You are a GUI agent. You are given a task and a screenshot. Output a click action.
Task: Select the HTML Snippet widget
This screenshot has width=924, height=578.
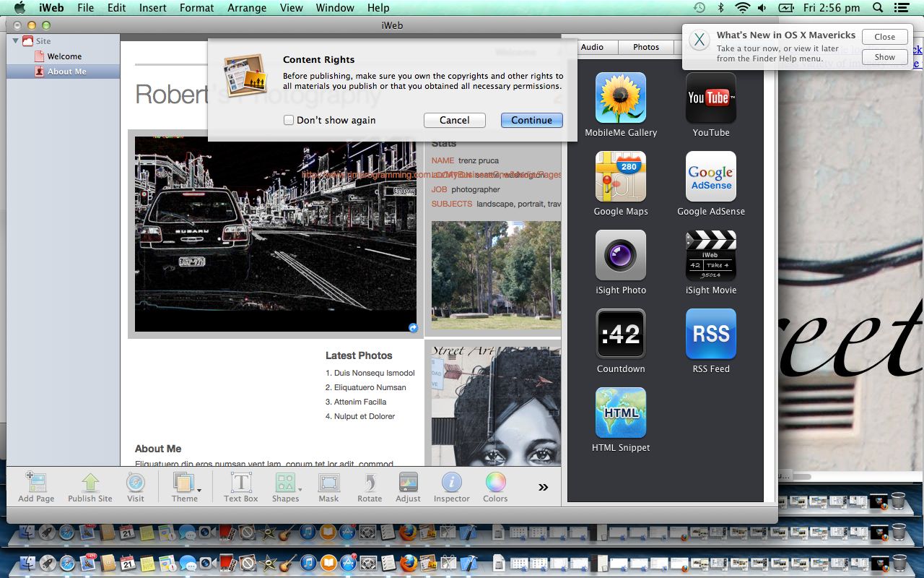pyautogui.click(x=621, y=413)
